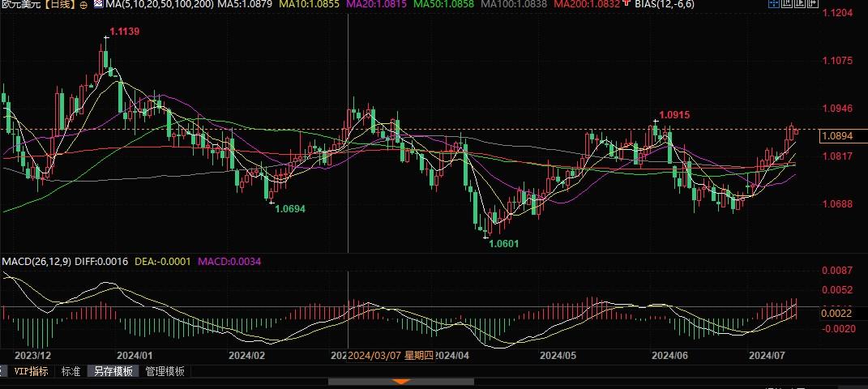Click the 另存模板 tab

pos(113,371)
